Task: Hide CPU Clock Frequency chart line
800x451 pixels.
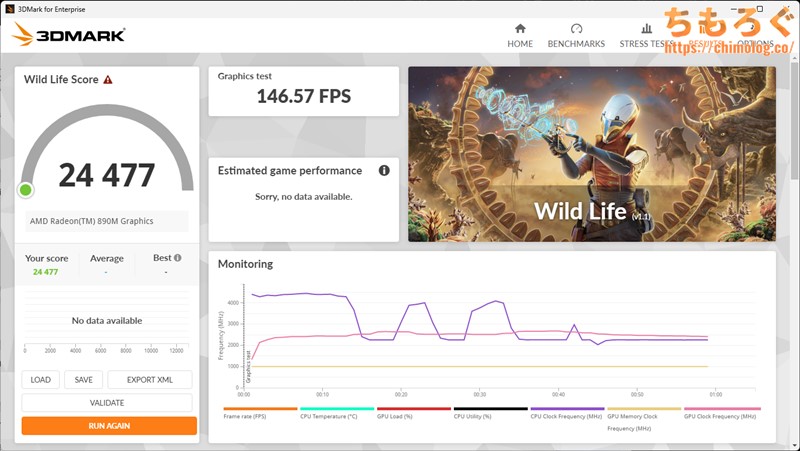Action: pos(567,415)
